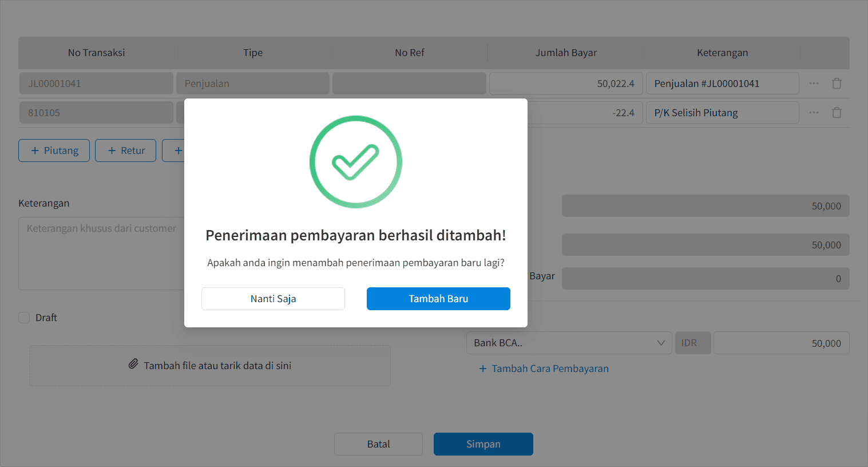Delete the JL00001041 row with trash icon
Screen dimensions: 868x467
click(837, 84)
